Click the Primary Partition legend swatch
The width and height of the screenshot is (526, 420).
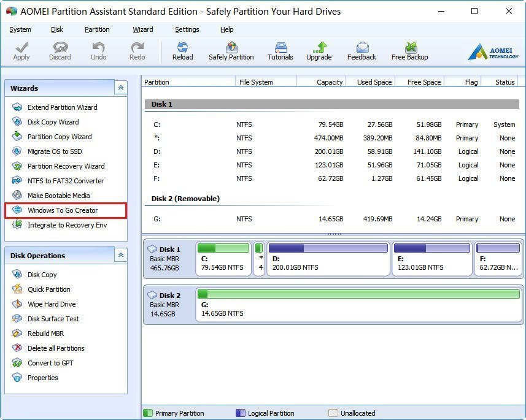tap(148, 413)
